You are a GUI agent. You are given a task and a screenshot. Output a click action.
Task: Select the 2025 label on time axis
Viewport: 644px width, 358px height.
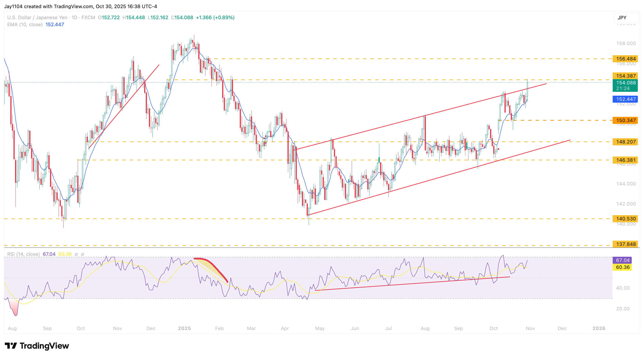(x=184, y=328)
